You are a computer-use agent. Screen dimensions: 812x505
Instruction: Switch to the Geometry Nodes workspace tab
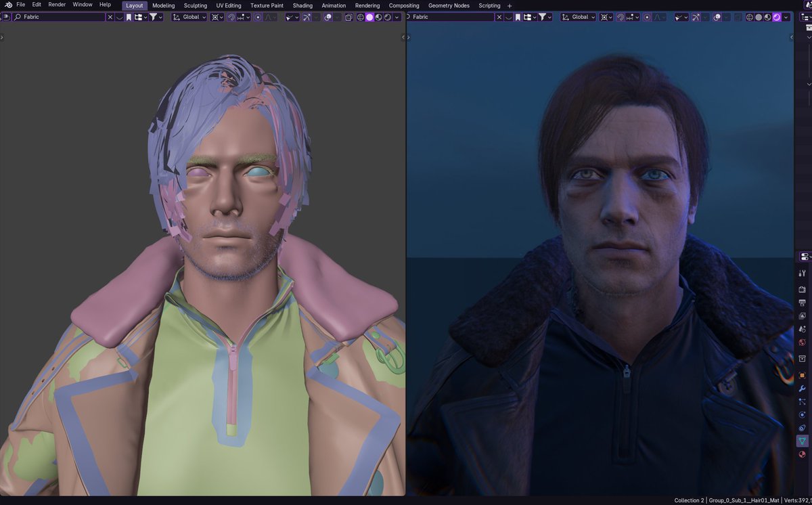coord(449,5)
